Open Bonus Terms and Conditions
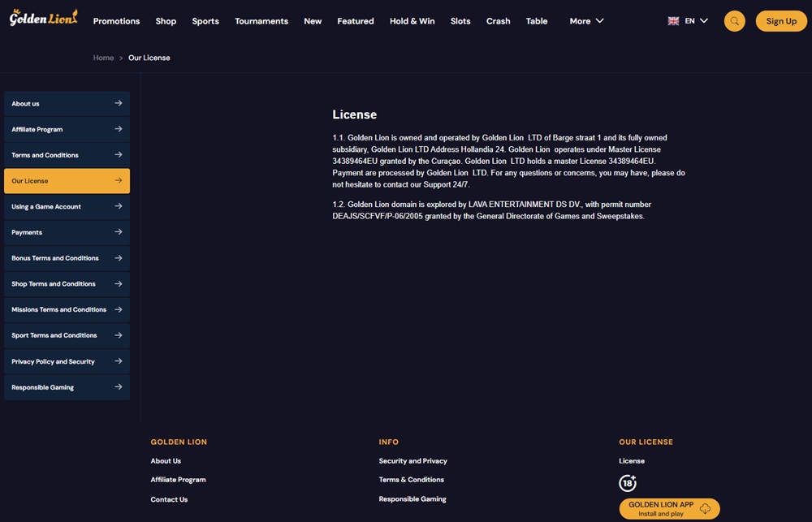 (x=67, y=258)
